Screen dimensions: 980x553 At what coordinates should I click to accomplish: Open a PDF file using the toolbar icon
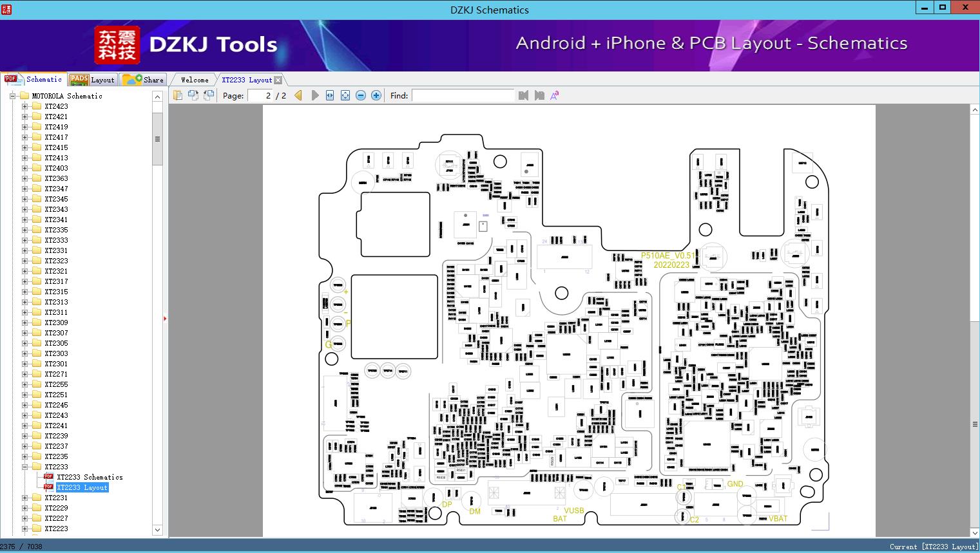(178, 95)
